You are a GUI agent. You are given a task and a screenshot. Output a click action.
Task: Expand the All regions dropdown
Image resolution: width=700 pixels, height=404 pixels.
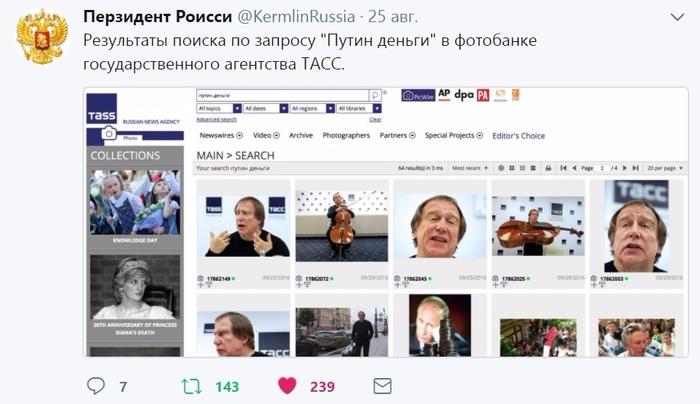coord(312,108)
